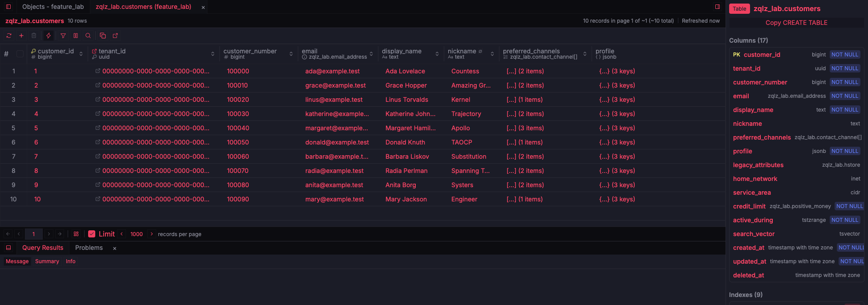
Task: Click the Columns (17) section heading
Action: pos(748,40)
